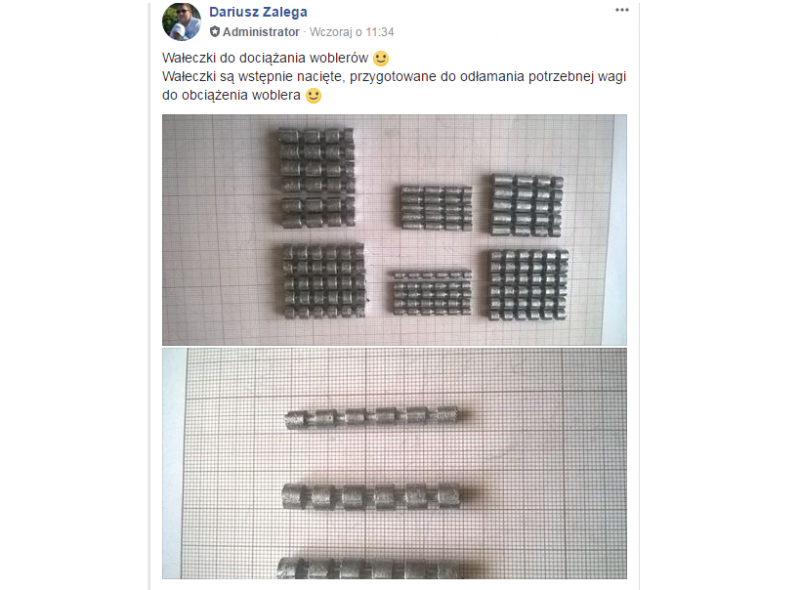Image resolution: width=800 pixels, height=590 pixels.
Task: Click the thickest fully visible close-up roller
Action: tap(371, 497)
